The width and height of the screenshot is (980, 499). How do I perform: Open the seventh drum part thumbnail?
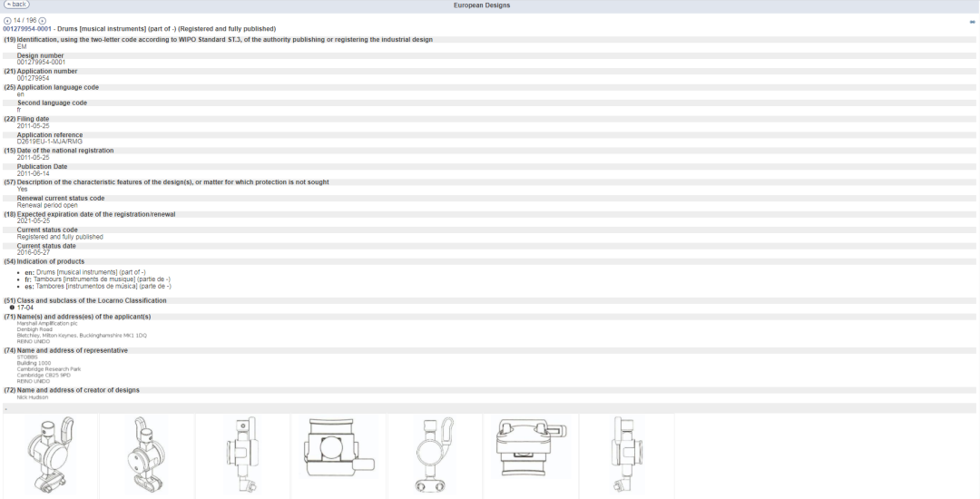pos(627,456)
